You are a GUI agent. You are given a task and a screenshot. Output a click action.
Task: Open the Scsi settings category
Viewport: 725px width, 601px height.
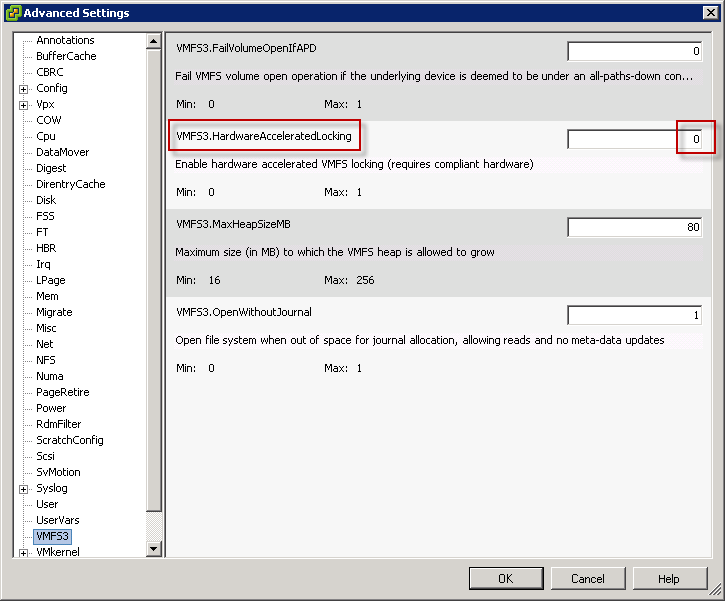pyautogui.click(x=47, y=456)
